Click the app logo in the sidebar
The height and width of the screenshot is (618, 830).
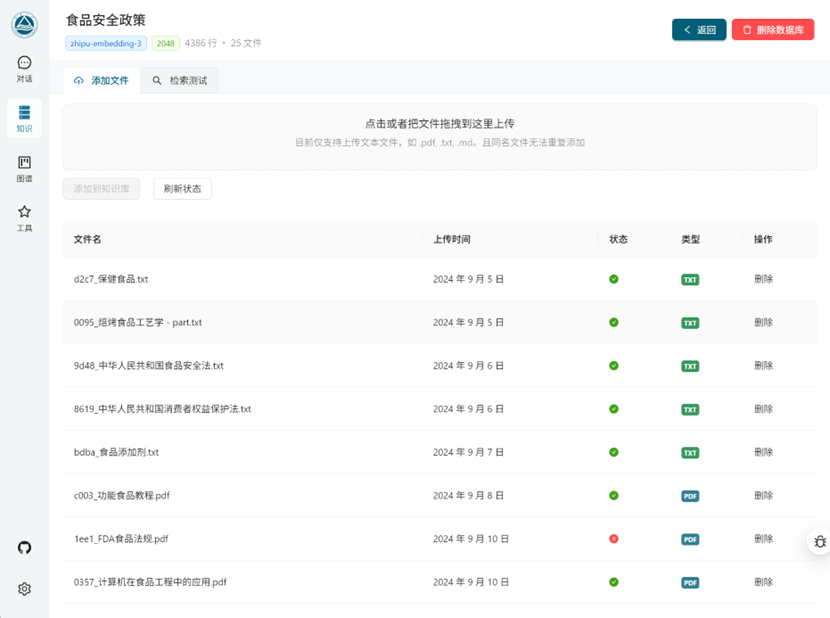(24, 24)
